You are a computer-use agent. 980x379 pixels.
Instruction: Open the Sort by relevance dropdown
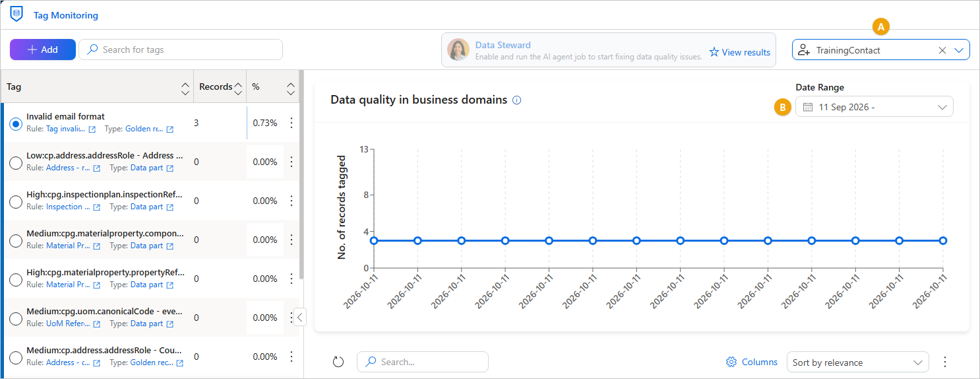(x=857, y=362)
